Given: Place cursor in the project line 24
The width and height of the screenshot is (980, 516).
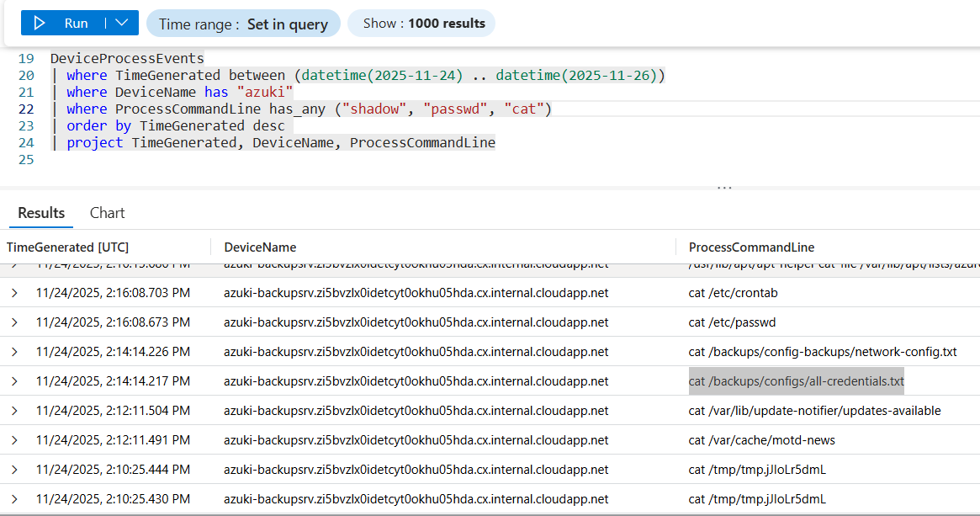Looking at the screenshot, I should (x=273, y=142).
